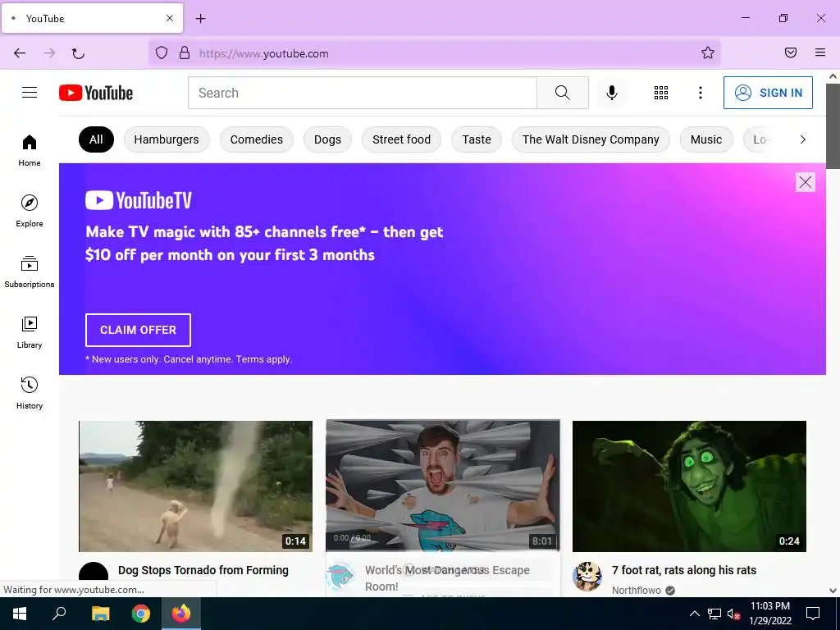Click the site security padlock icon
840x630 pixels.
point(185,52)
